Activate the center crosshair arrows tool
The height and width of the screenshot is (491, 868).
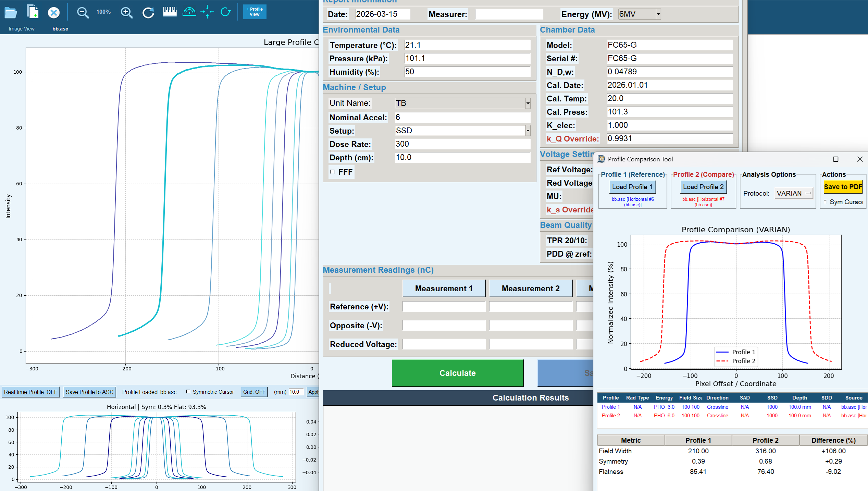[207, 12]
